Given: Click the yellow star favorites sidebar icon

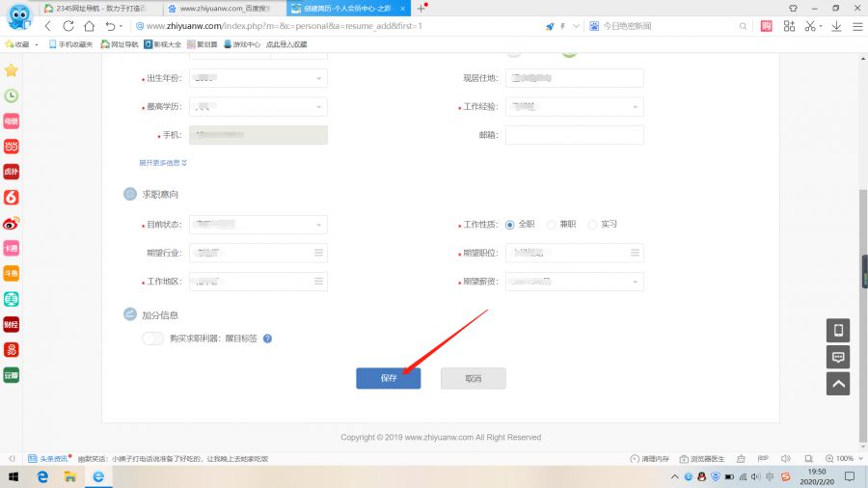Looking at the screenshot, I should pyautogui.click(x=12, y=70).
